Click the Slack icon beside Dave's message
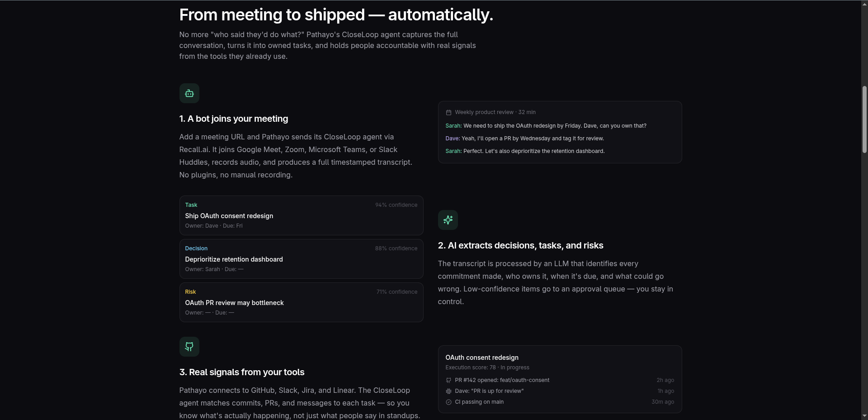868x420 pixels. (x=448, y=391)
